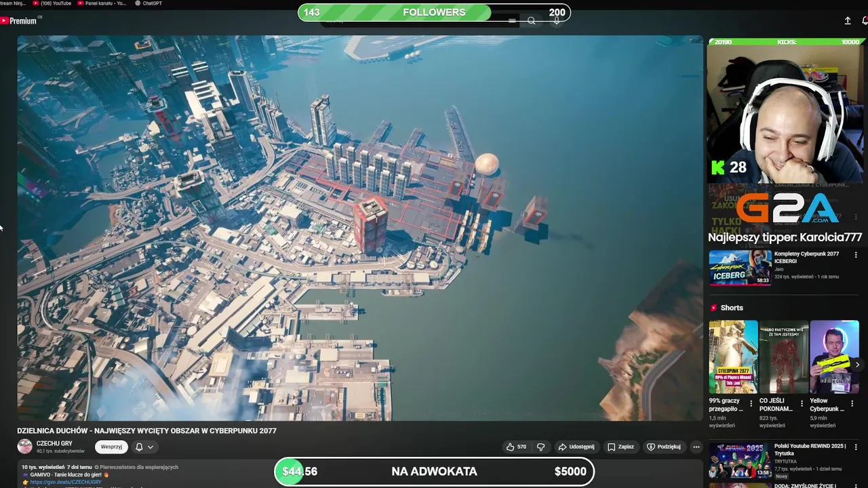The width and height of the screenshot is (868, 488).
Task: Click the 'GAMIVO - Tanie klucze do gier' text
Action: coord(65,474)
